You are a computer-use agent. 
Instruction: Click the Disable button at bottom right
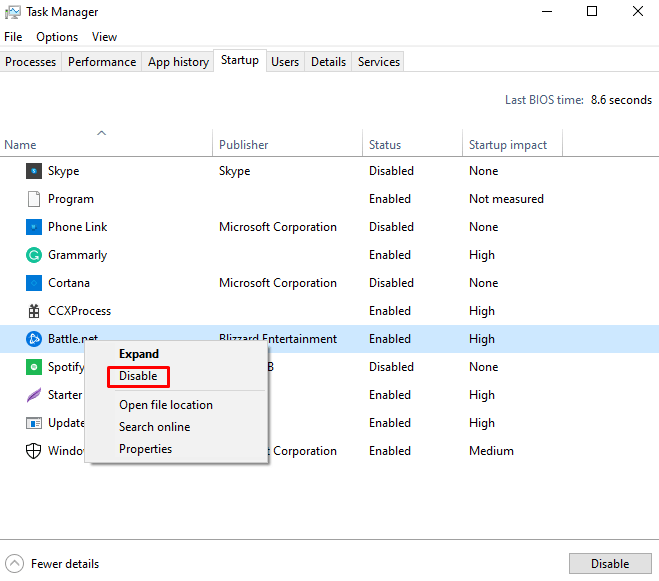coord(610,564)
